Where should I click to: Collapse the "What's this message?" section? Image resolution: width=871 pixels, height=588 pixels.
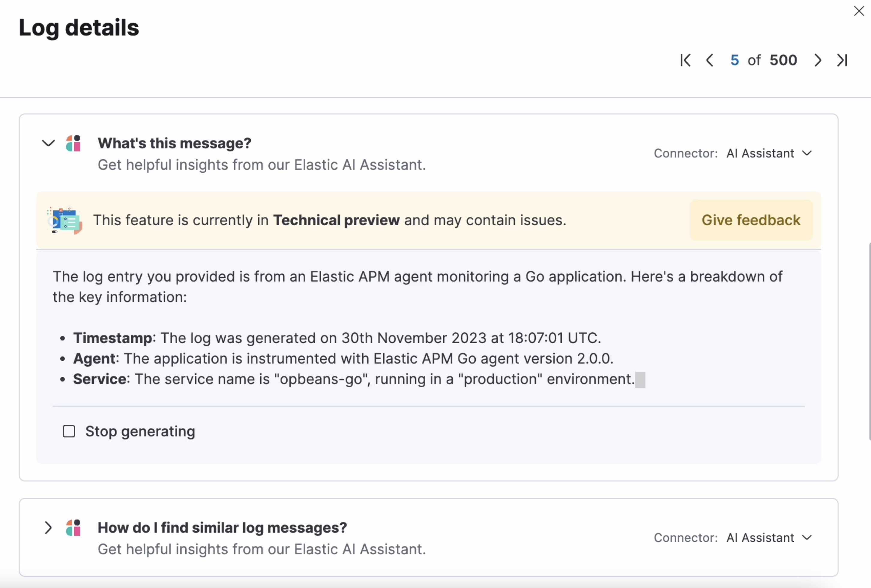pyautogui.click(x=48, y=143)
